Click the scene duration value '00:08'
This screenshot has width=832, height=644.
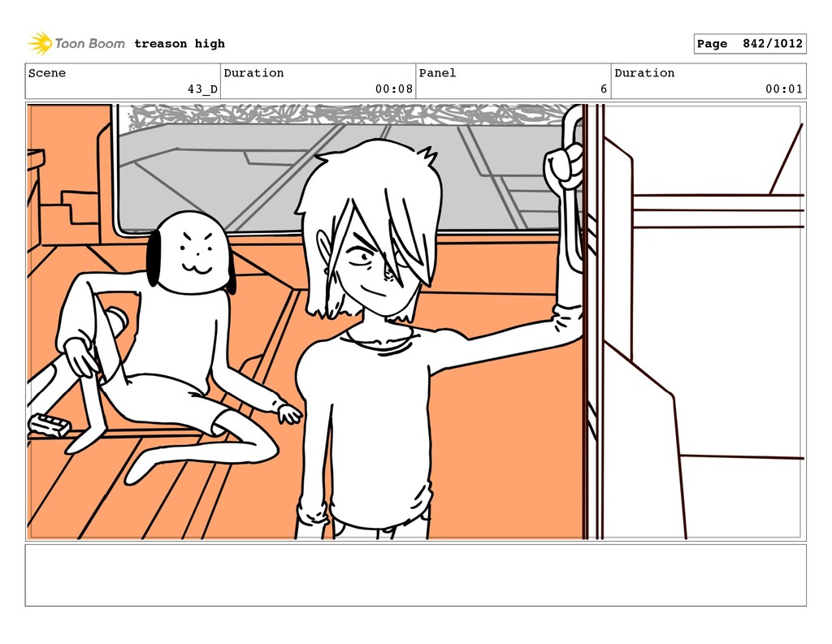[x=394, y=89]
